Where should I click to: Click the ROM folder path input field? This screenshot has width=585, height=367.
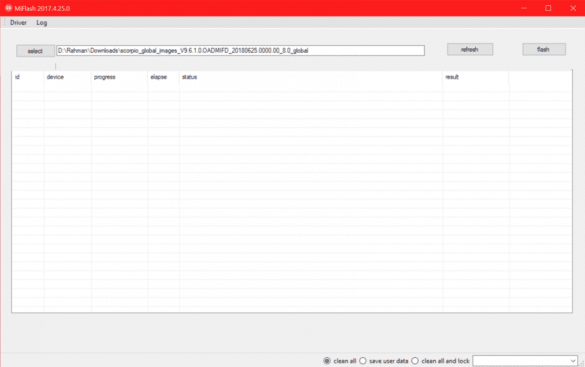point(240,50)
